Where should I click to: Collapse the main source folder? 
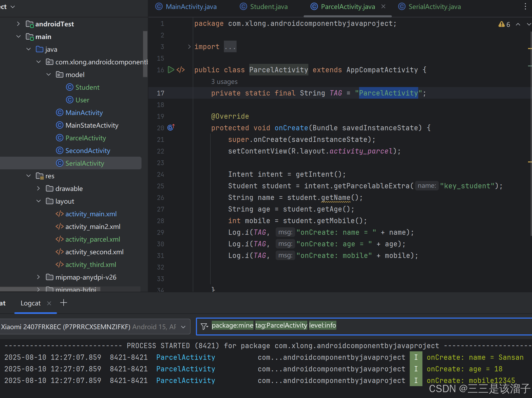[18, 37]
